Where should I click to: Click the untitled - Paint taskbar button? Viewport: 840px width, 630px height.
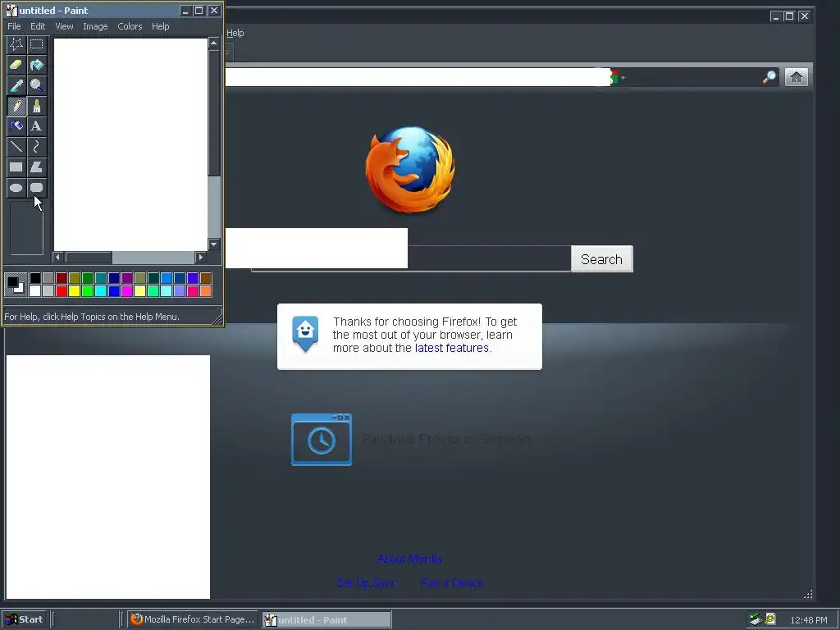326,620
